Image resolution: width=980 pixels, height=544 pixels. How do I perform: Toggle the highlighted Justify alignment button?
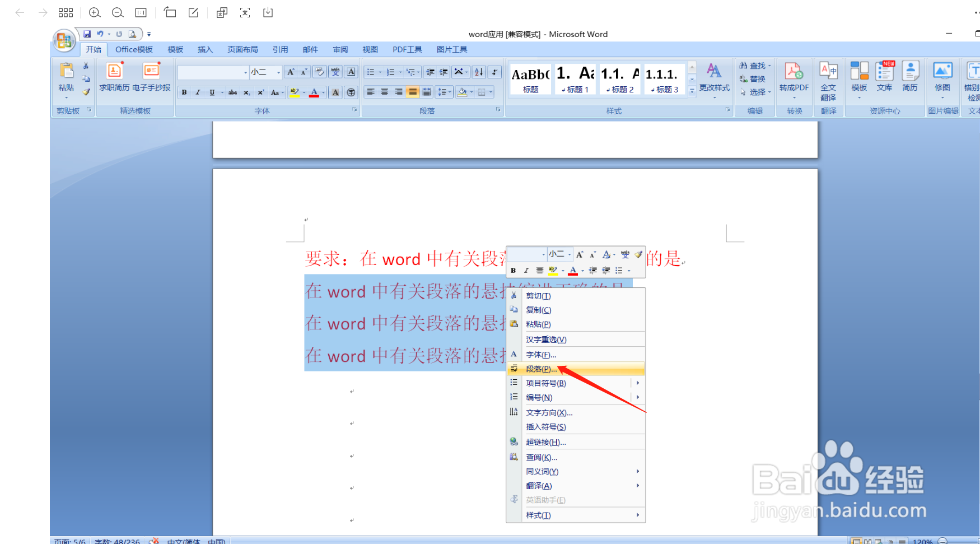[413, 92]
